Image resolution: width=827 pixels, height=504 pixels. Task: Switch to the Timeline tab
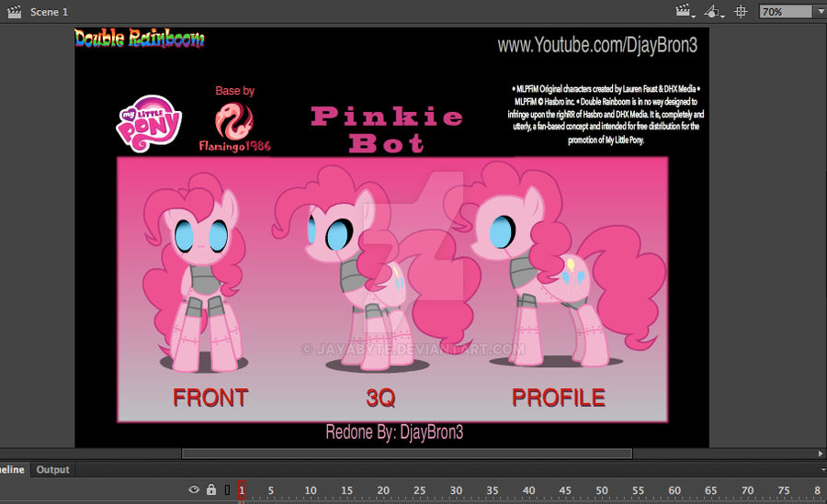(x=12, y=469)
